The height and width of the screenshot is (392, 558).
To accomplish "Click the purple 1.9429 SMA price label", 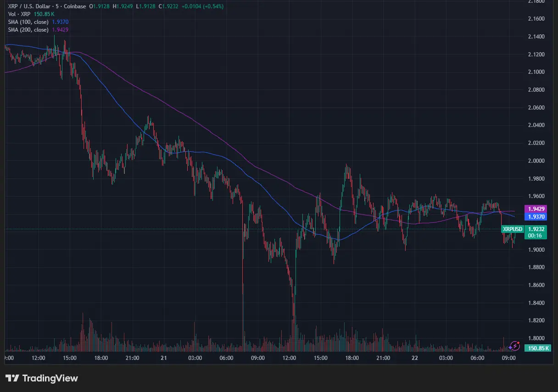I will coord(536,209).
